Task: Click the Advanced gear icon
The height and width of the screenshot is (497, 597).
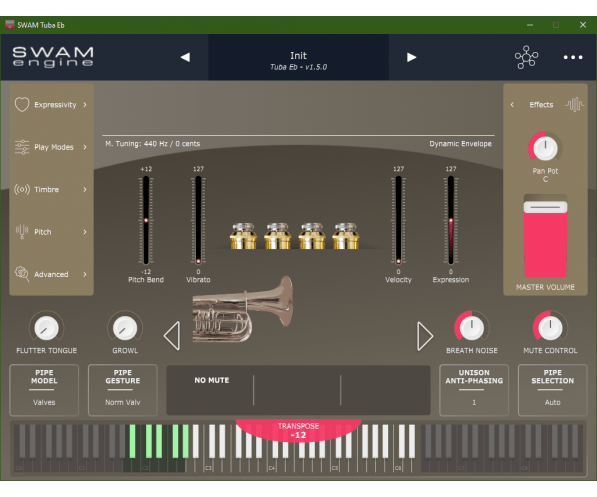Action: 22,274
